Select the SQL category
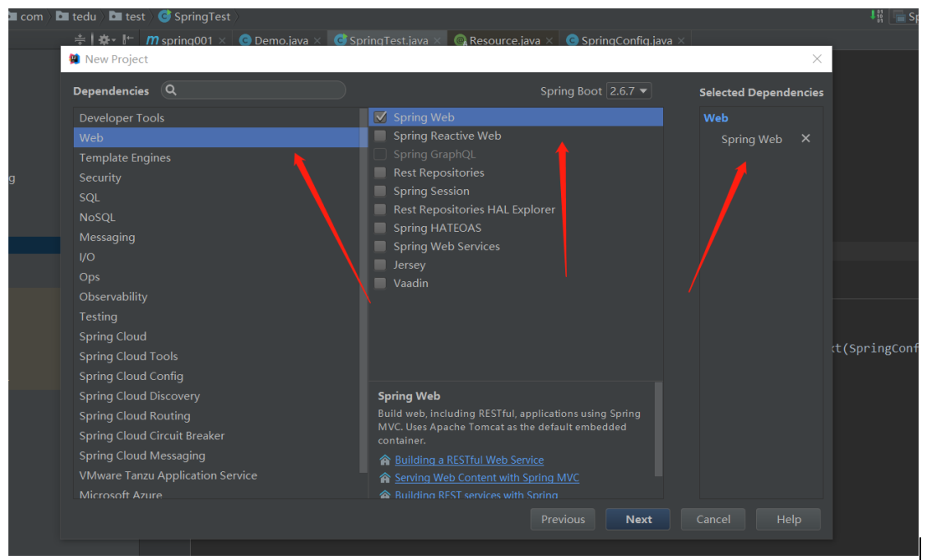 pyautogui.click(x=216, y=198)
